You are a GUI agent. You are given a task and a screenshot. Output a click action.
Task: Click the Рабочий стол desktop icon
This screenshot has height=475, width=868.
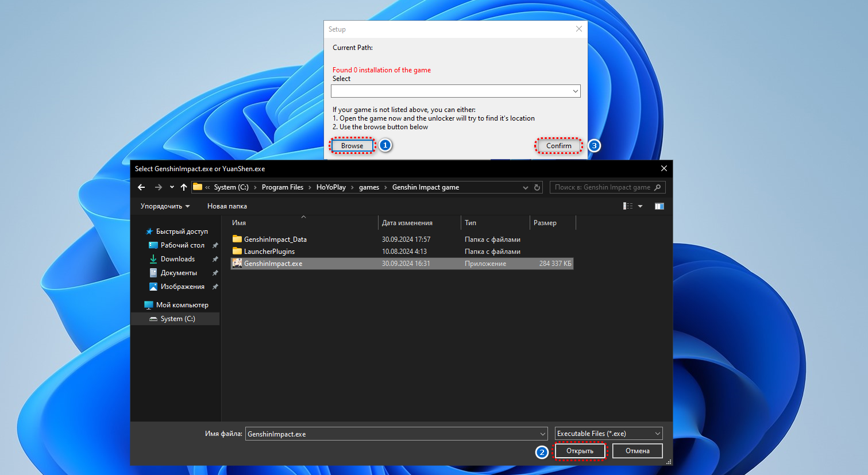pyautogui.click(x=153, y=245)
